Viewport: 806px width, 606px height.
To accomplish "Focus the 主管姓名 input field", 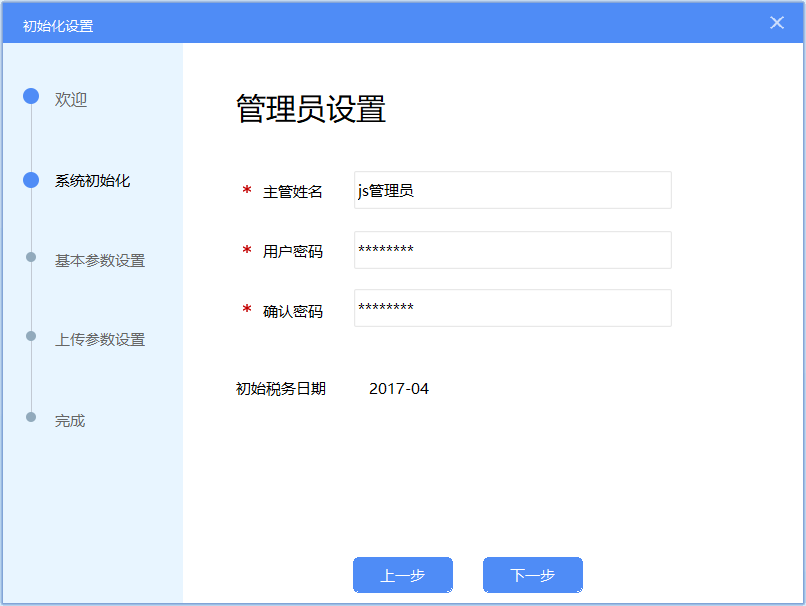I will point(512,190).
